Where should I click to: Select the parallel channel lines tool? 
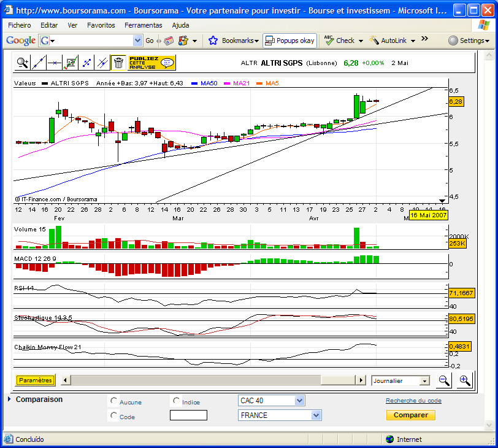pyautogui.click(x=102, y=63)
